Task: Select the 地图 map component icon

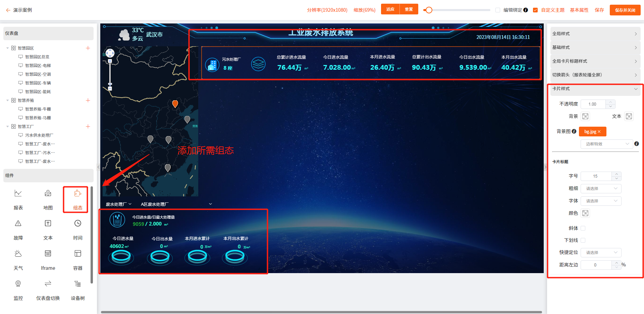Action: 48,193
